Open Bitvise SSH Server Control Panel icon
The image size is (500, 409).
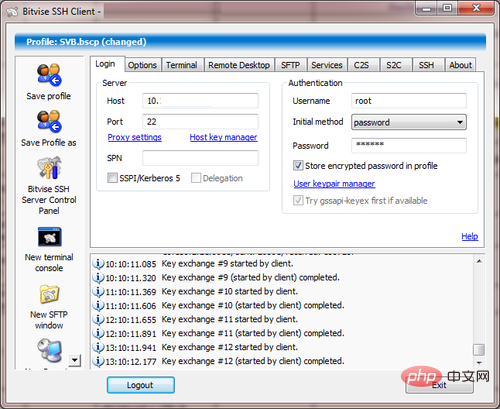click(49, 168)
